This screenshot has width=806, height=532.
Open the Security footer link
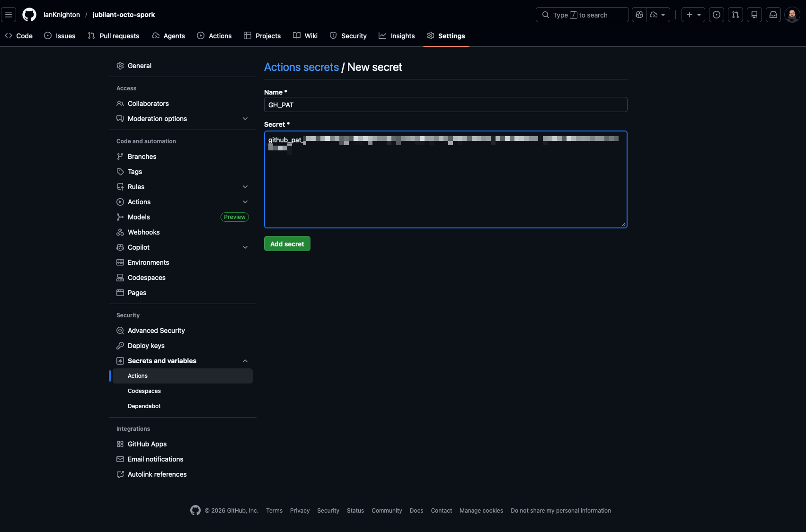tap(328, 511)
